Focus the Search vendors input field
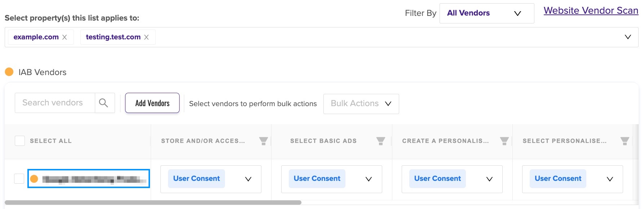Image resolution: width=644 pixels, height=209 pixels. tap(55, 103)
